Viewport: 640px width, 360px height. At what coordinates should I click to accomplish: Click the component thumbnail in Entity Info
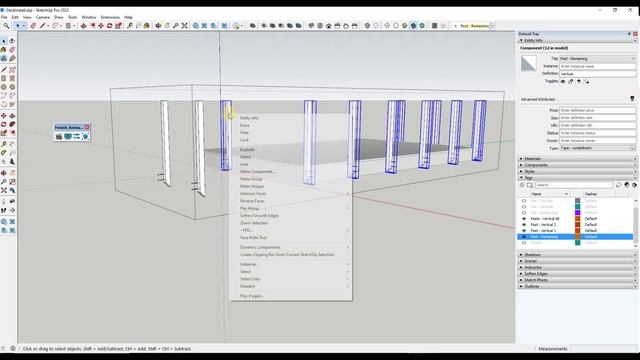529,64
